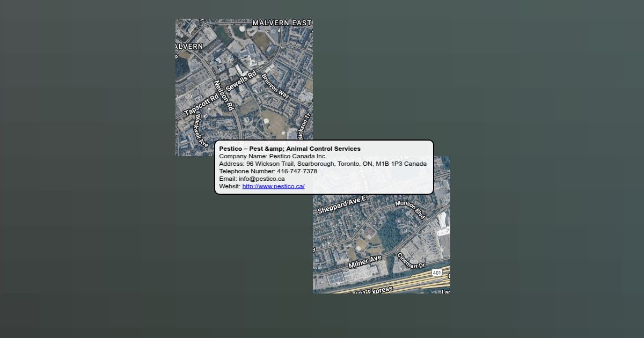Click the 401 highway shield icon
The image size is (644, 338).
click(437, 273)
